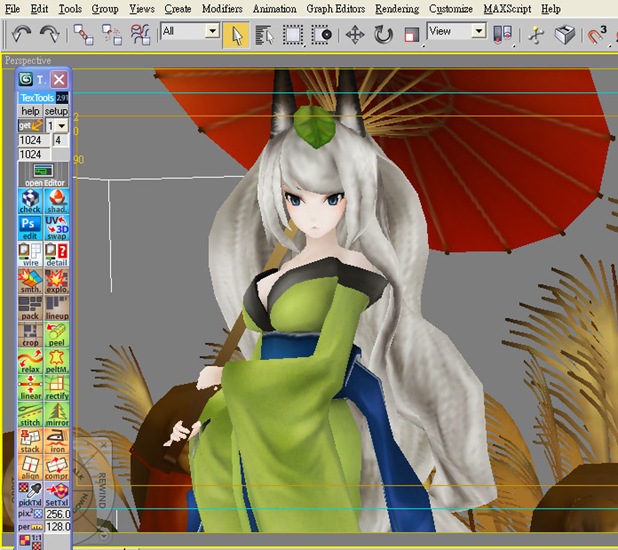Viewport: 618px width, 550px height.
Task: Select the Select and Link tool
Action: click(84, 35)
